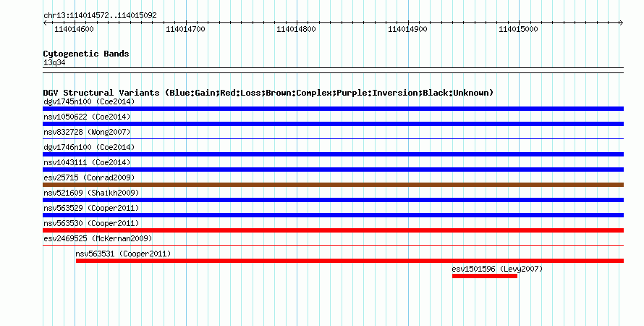
Task: Select the blue bar under nsv521609
Action: [333, 200]
